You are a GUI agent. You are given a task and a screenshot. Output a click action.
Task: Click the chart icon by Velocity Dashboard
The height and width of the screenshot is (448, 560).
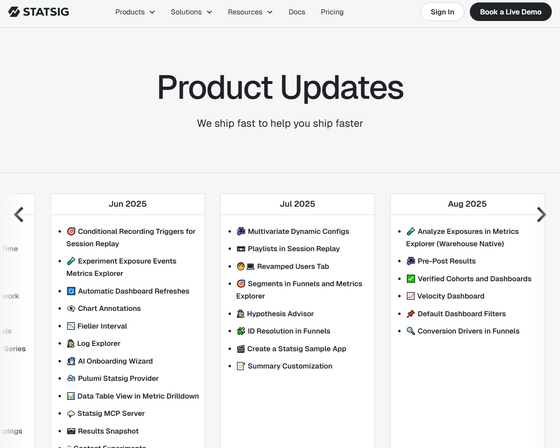[x=411, y=296]
